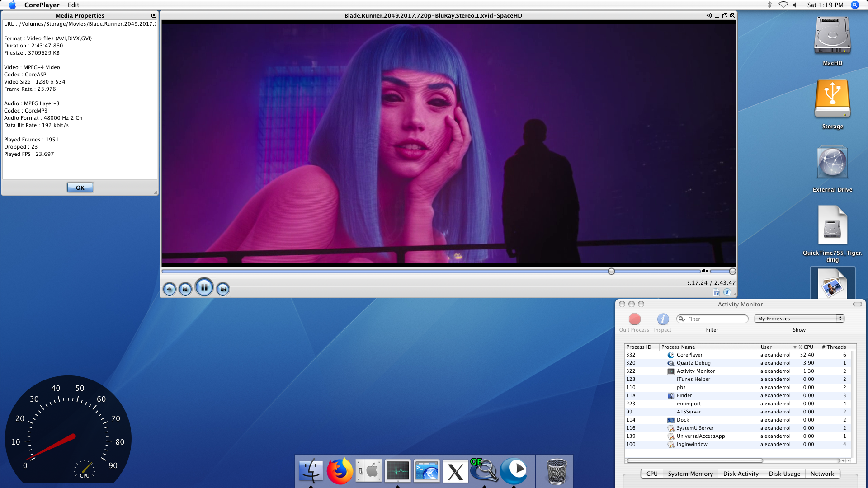Select the MacHD desktop drive icon
The width and height of the screenshot is (868, 488).
click(x=832, y=35)
